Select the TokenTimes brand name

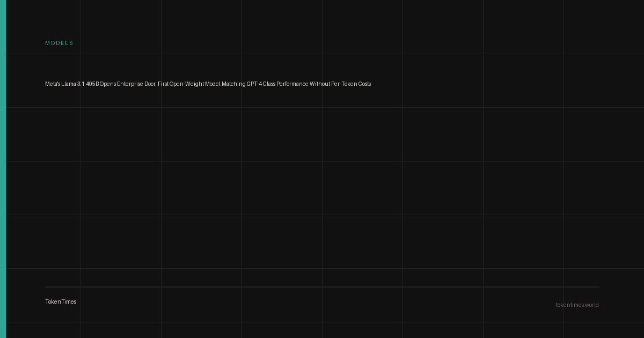pos(61,302)
